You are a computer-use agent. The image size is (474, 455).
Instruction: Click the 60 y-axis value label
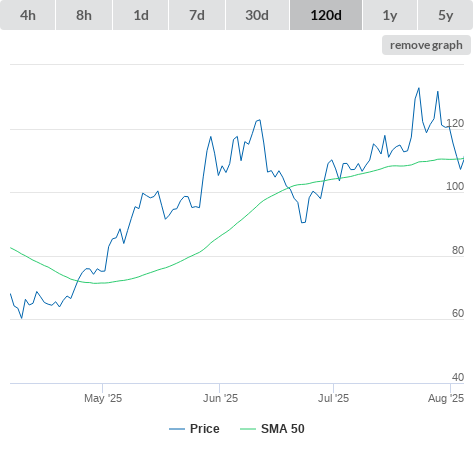(x=458, y=313)
